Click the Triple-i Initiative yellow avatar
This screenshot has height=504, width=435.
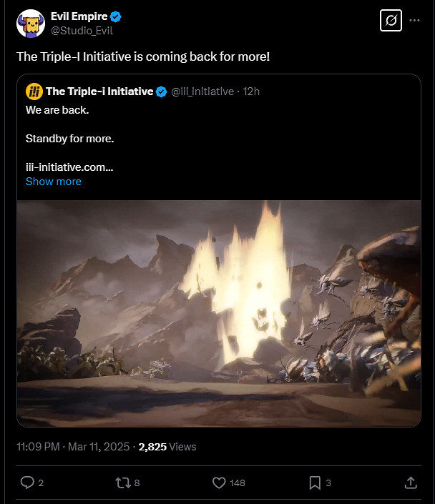(x=34, y=92)
